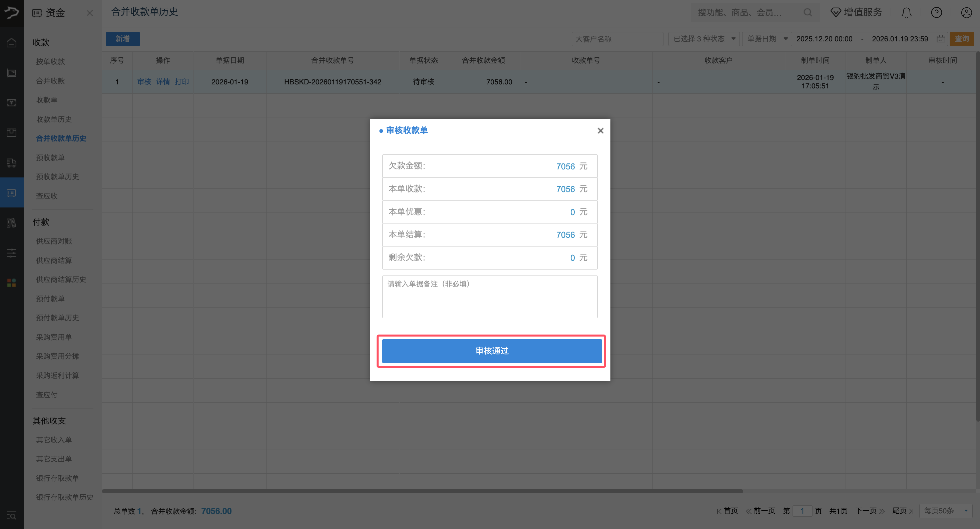
Task: Expand the 已选择 3 种状态 dropdown
Action: tap(703, 39)
